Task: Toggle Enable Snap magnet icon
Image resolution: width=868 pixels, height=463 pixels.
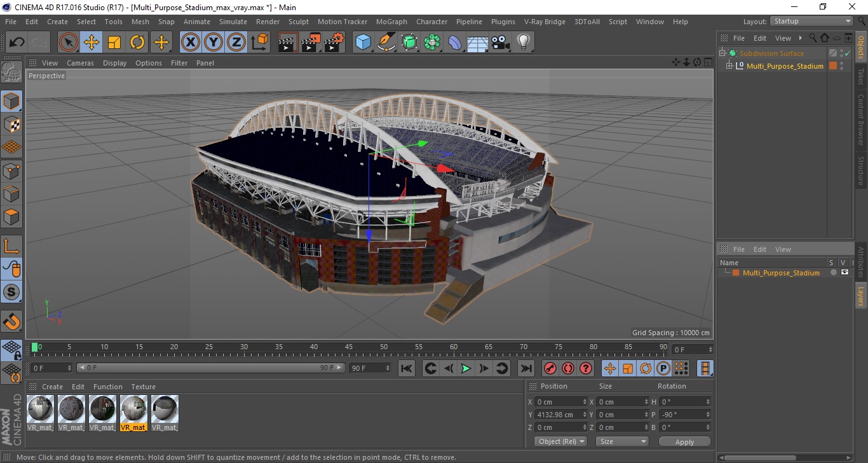Action: 11,321
